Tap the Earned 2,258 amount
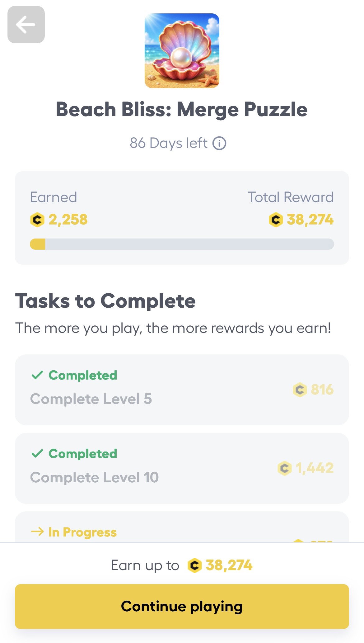364x643 pixels. [68, 220]
